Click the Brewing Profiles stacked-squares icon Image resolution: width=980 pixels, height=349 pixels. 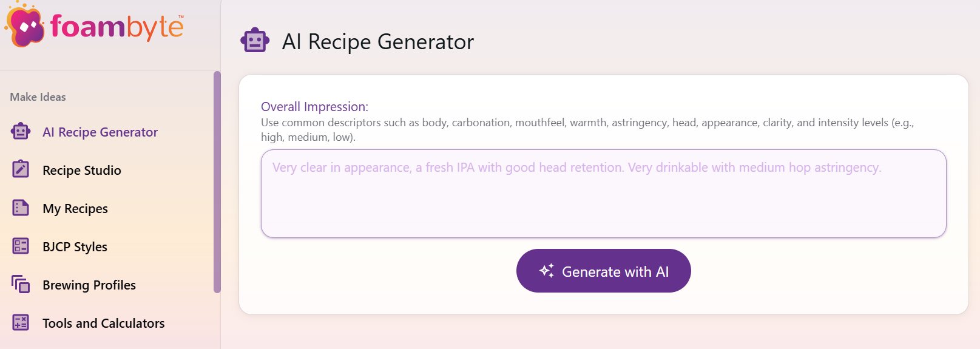[21, 284]
